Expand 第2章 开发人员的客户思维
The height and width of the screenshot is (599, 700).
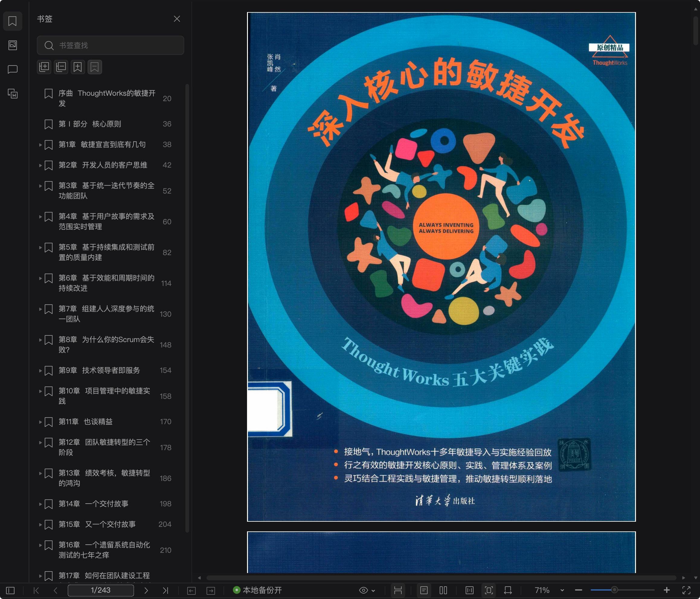point(40,165)
